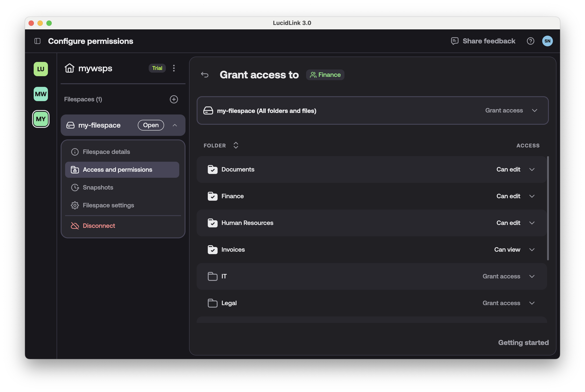585x392 pixels.
Task: Click the Finance group tag
Action: [x=325, y=75]
